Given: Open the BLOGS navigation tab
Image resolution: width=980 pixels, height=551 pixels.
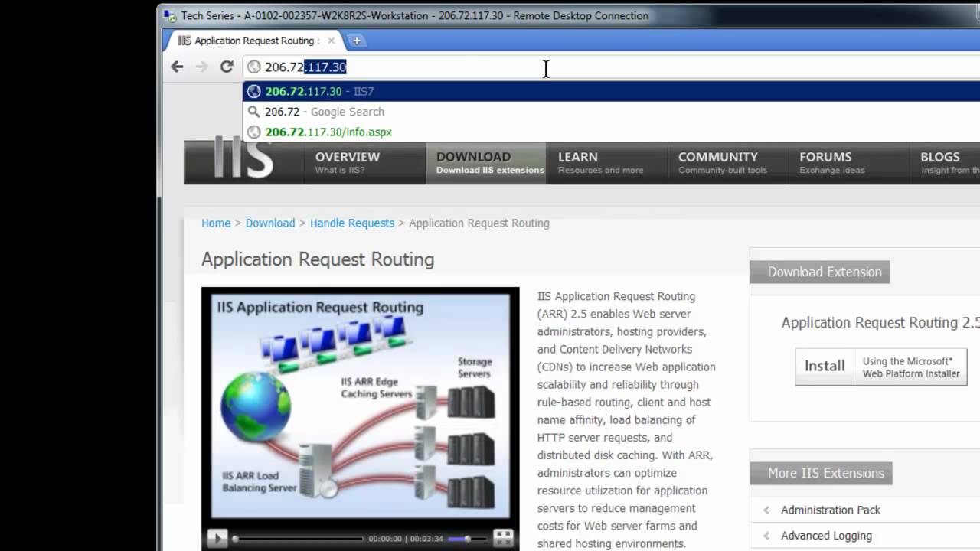Looking at the screenshot, I should click(946, 162).
